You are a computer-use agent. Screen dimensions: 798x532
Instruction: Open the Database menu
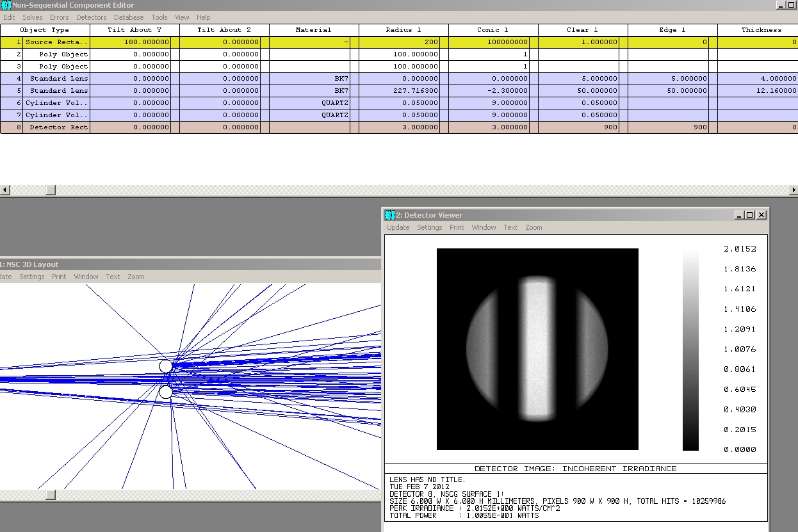[x=129, y=17]
